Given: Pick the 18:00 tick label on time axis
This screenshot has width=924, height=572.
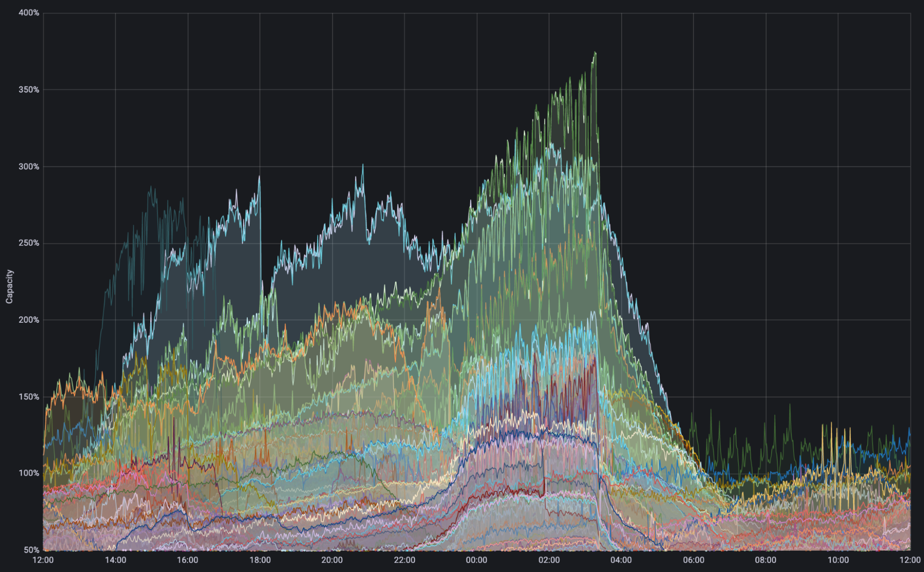Looking at the screenshot, I should tap(260, 560).
